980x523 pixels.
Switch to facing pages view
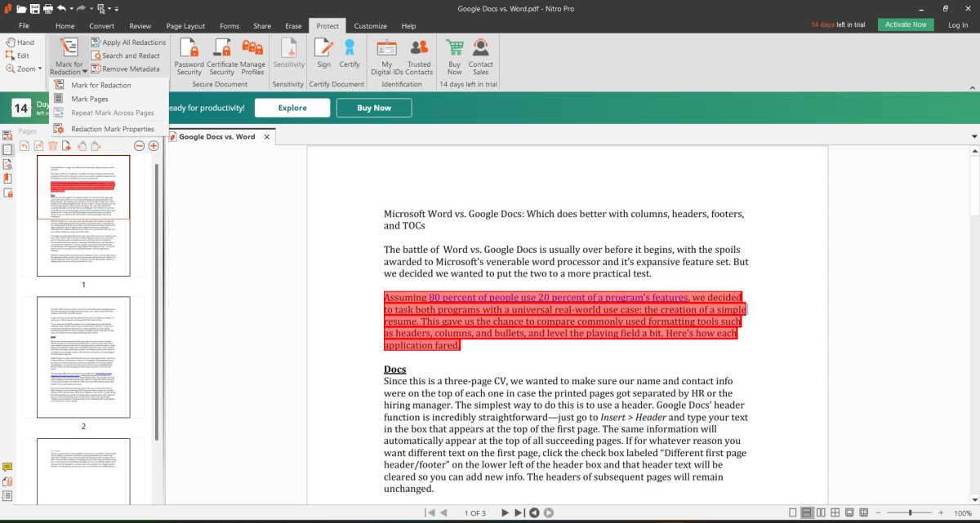click(822, 512)
